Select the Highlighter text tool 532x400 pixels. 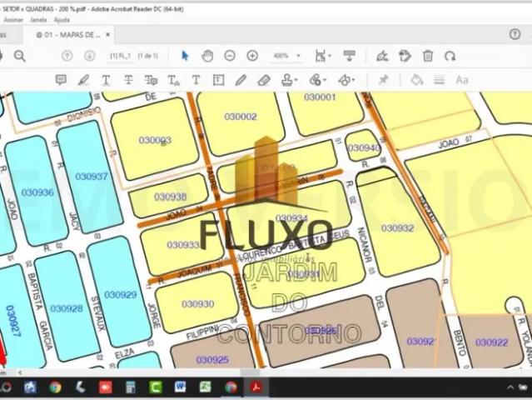point(83,80)
